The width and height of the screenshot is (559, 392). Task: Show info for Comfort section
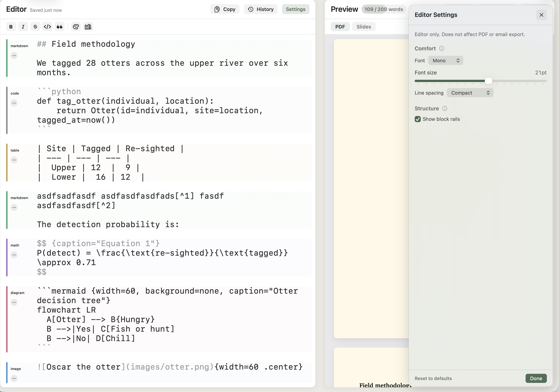442,48
